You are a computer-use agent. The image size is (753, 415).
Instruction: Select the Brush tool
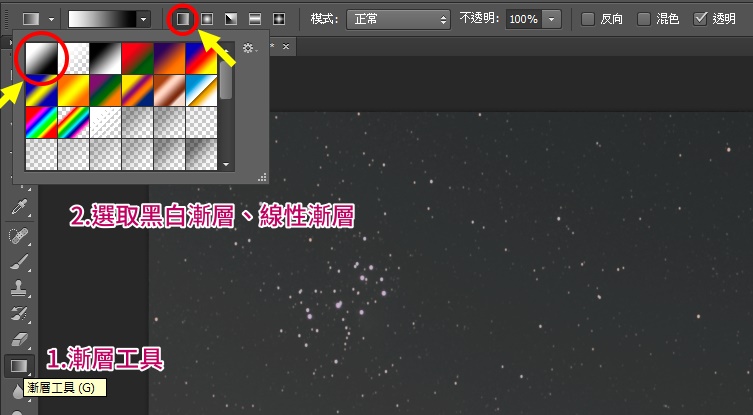coord(17,262)
